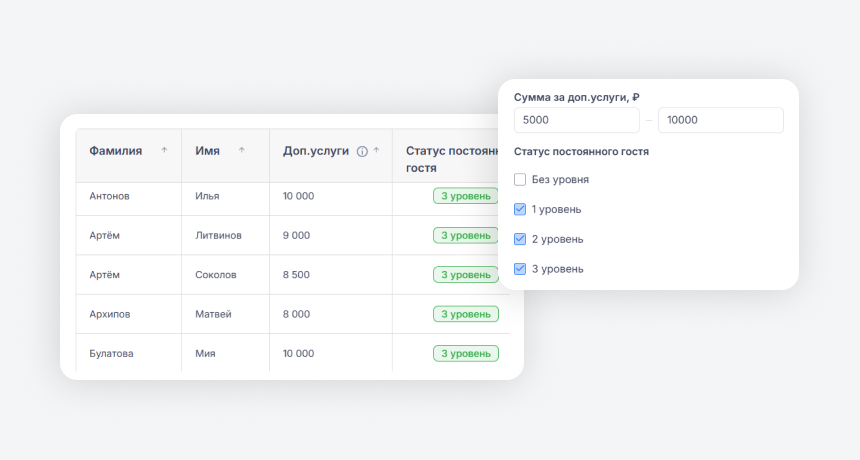Click the 8 500 services amount cell

[x=298, y=275]
